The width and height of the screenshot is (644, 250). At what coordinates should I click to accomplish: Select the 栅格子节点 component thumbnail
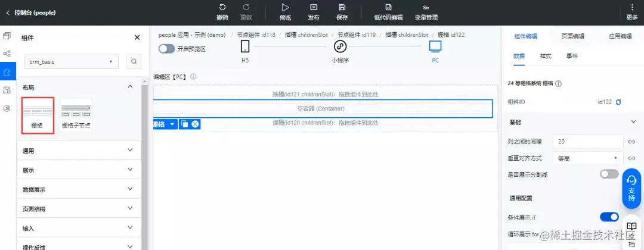76,115
